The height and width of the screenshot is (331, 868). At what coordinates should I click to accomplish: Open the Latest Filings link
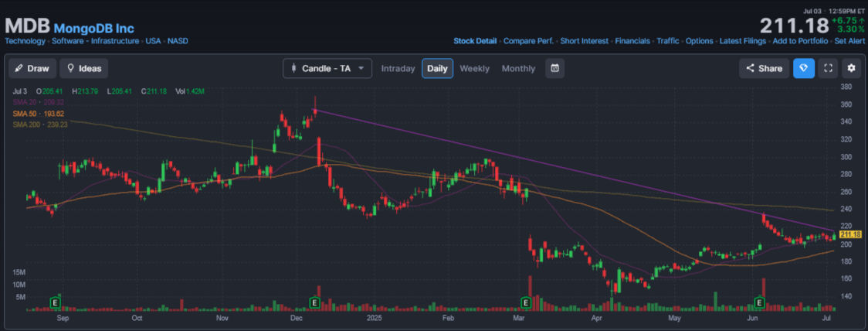(x=743, y=41)
